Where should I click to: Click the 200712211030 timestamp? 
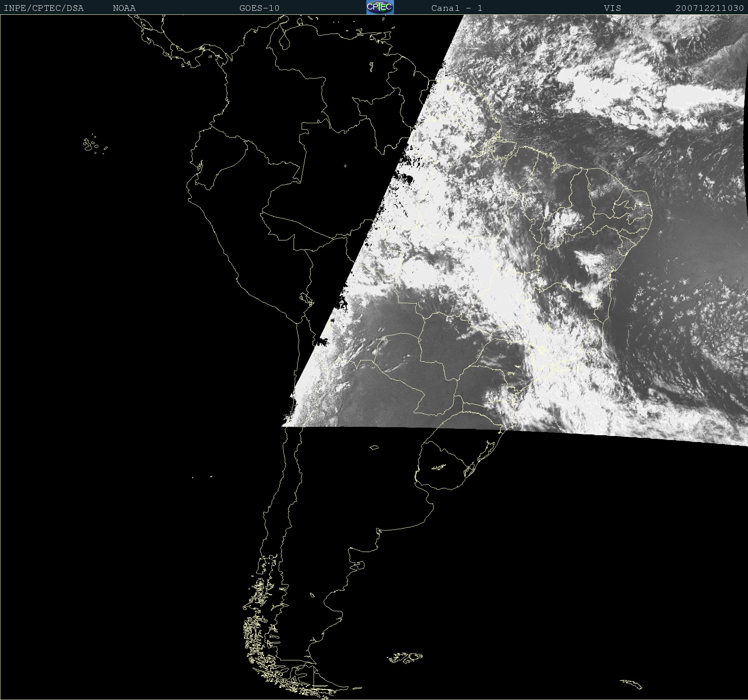710,8
